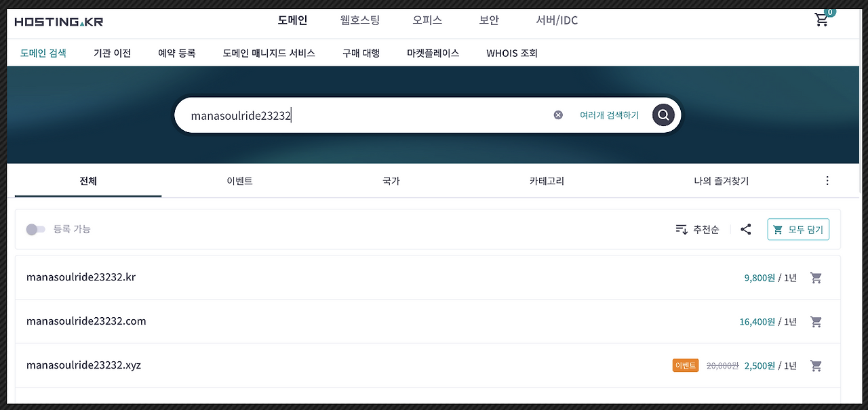Click the share icon above the results list
Viewport: 868px width, 410px height.
(x=746, y=229)
